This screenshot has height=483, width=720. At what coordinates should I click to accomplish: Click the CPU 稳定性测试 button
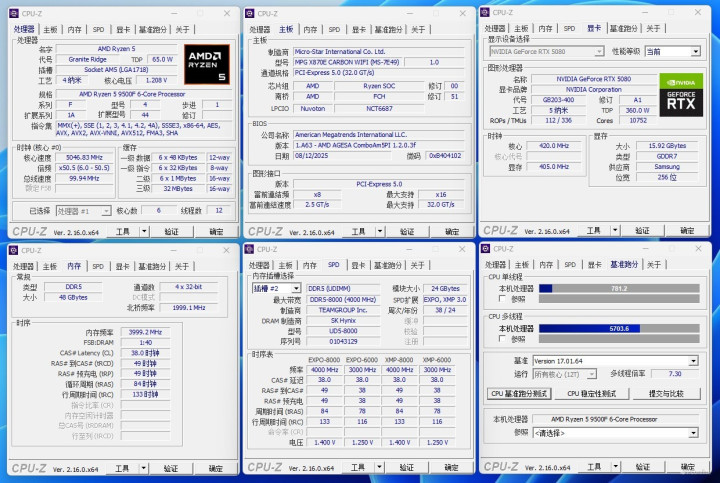(x=591, y=393)
